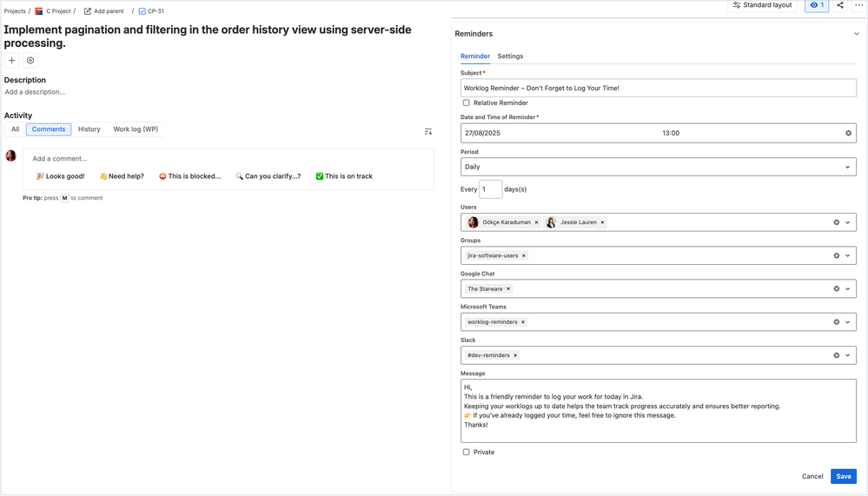
Task: Remove The Starware Google Chat tag
Action: click(508, 289)
